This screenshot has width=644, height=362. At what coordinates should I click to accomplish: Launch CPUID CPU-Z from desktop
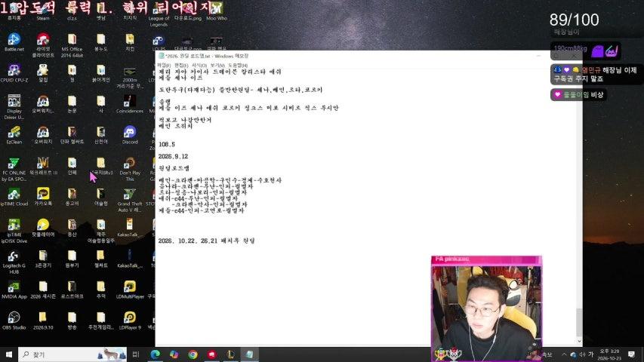tap(14, 73)
